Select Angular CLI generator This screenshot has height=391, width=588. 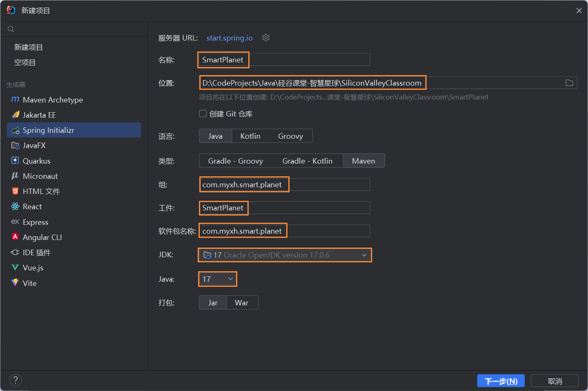(x=74, y=237)
